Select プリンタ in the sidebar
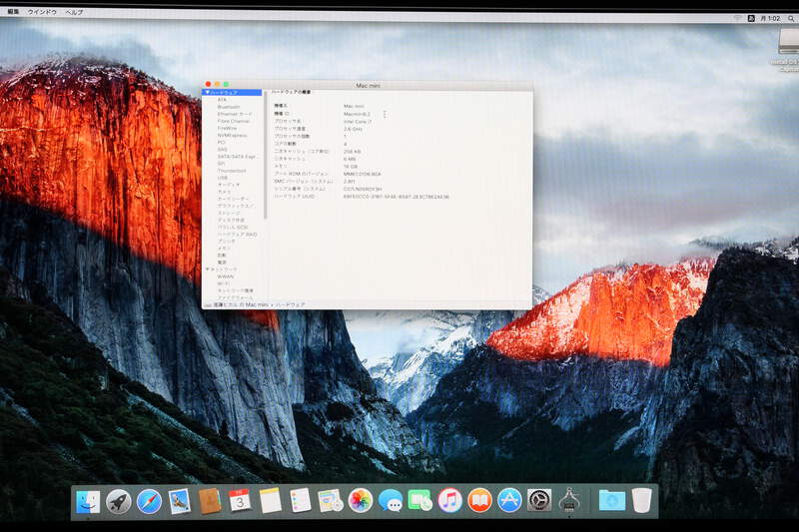Image resolution: width=799 pixels, height=532 pixels. [x=227, y=242]
